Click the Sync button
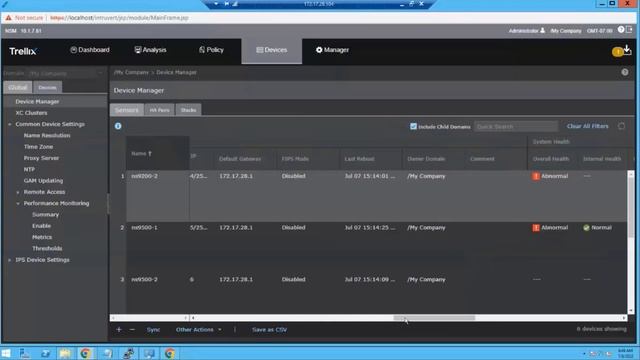 click(x=153, y=329)
